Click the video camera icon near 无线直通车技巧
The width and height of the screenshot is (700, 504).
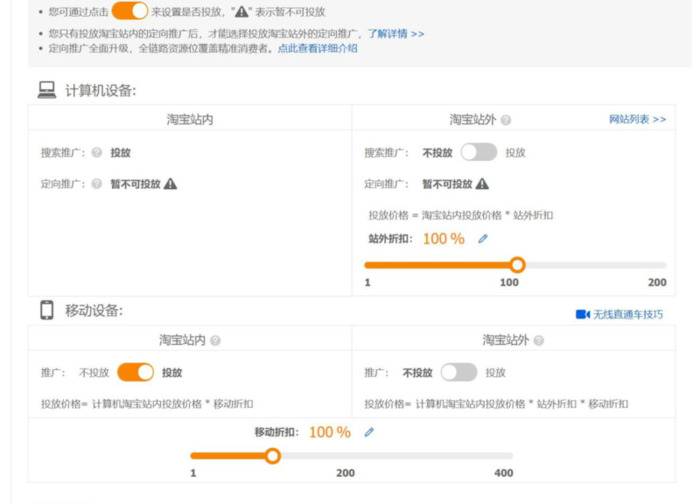point(583,314)
